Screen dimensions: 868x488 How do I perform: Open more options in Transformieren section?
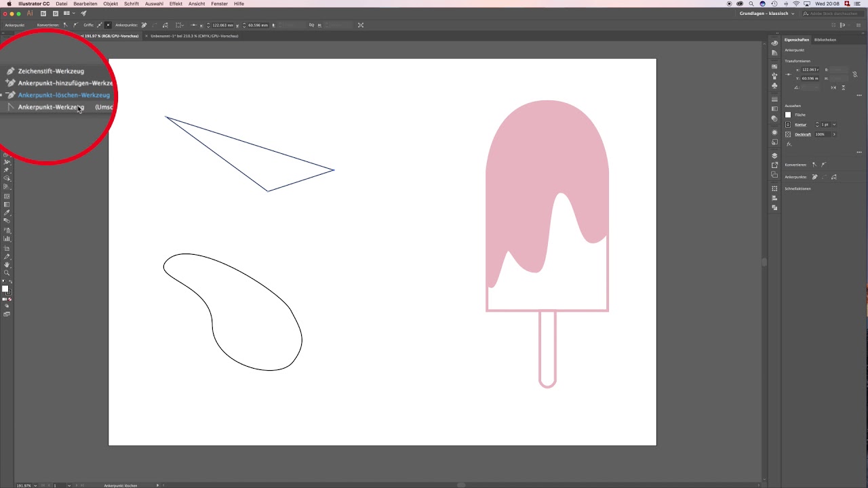[x=859, y=96]
